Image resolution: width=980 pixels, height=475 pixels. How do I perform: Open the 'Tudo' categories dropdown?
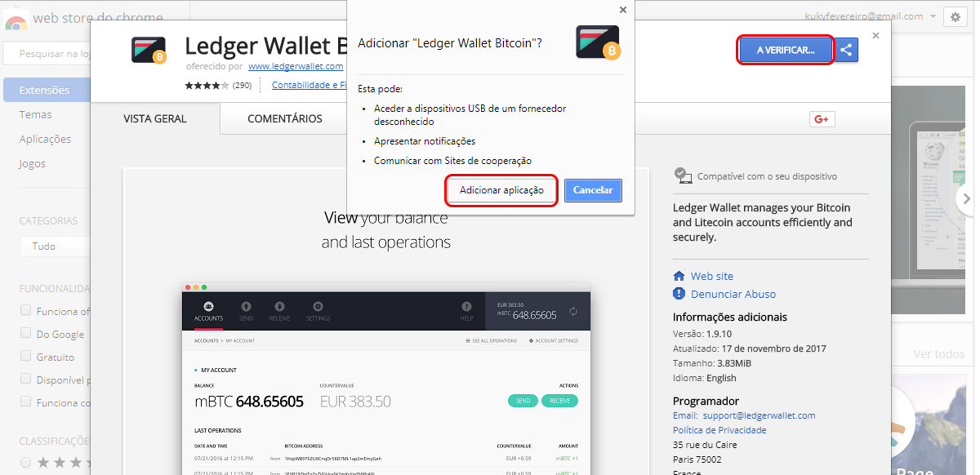pyautogui.click(x=55, y=246)
